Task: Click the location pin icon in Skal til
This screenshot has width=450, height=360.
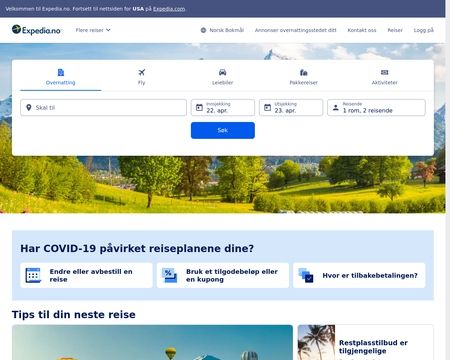Action: (29, 107)
